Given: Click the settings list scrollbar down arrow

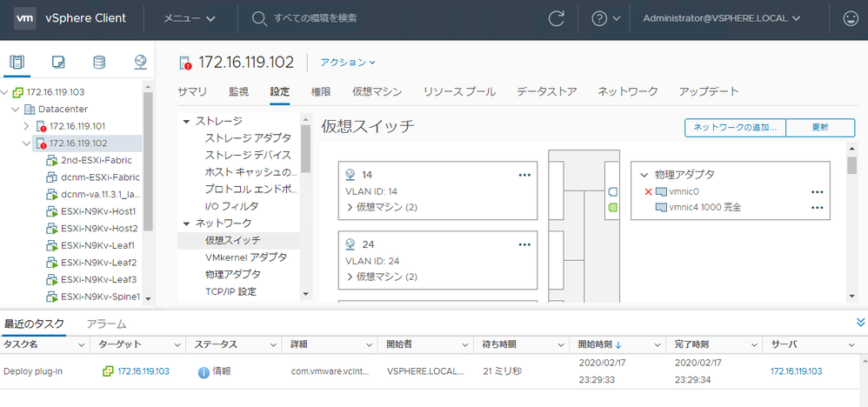Looking at the screenshot, I should [305, 294].
